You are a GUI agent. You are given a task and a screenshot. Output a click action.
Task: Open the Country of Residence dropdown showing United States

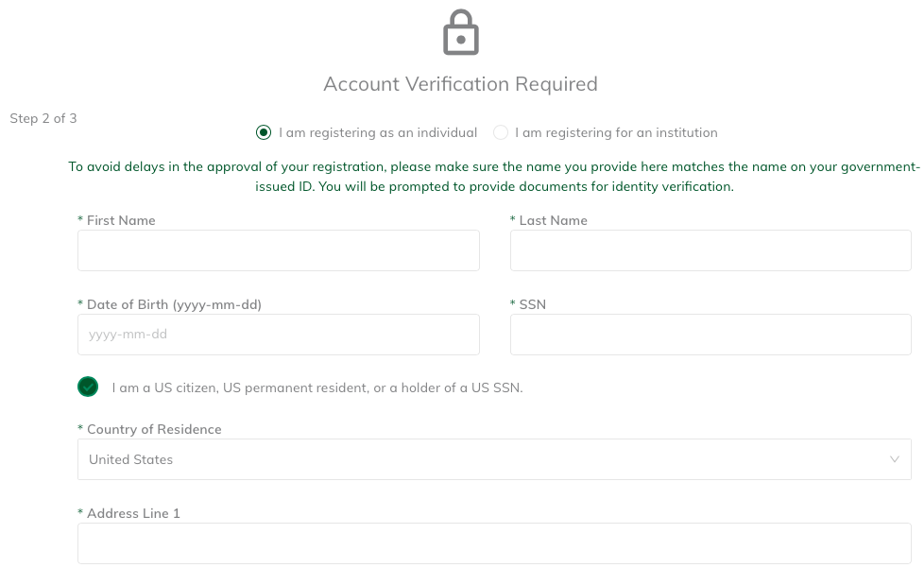(x=494, y=459)
